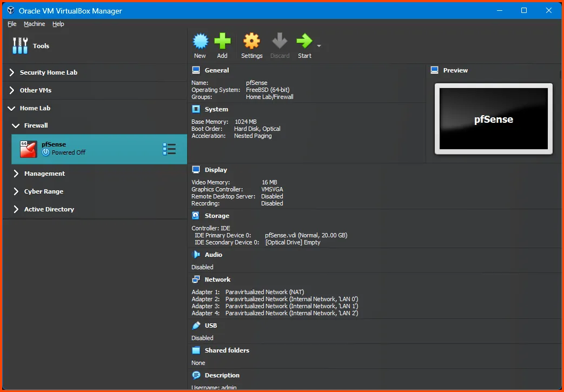Click the New virtual machine icon
564x392 pixels.
201,41
